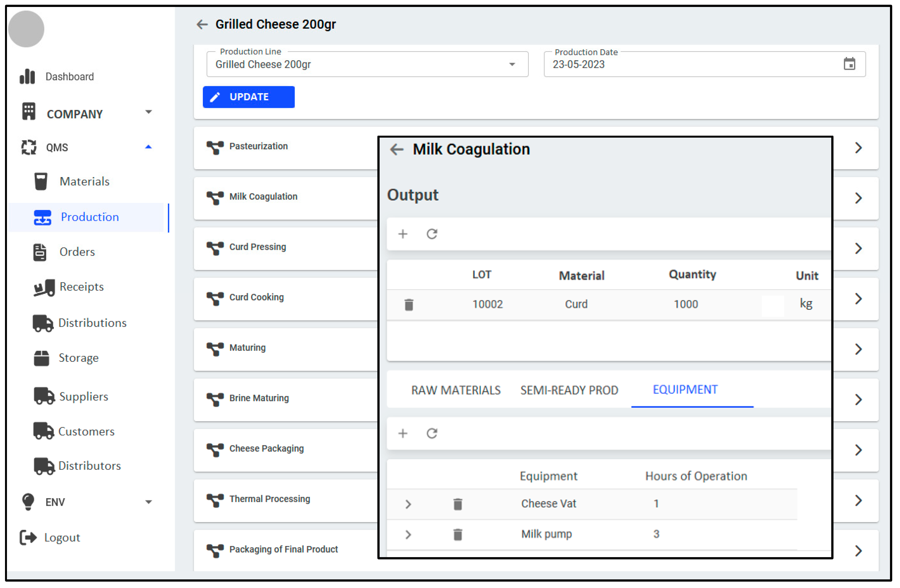Image resolution: width=900 pixels, height=588 pixels.
Task: Go back from Milk Coagulation panel
Action: click(x=396, y=150)
